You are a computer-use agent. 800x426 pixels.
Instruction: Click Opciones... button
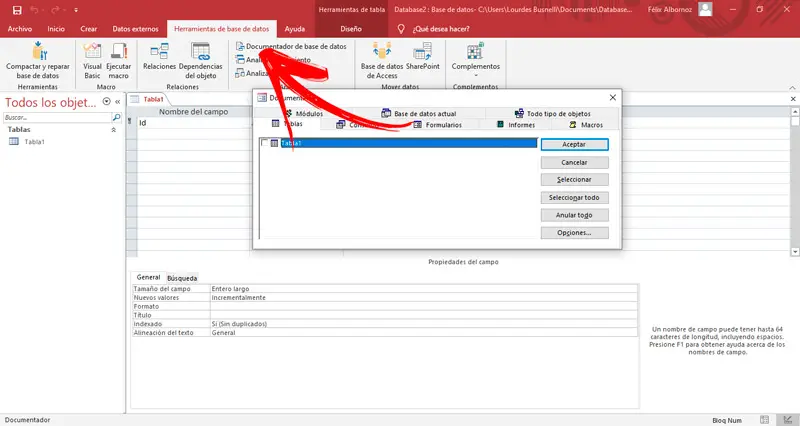(574, 233)
